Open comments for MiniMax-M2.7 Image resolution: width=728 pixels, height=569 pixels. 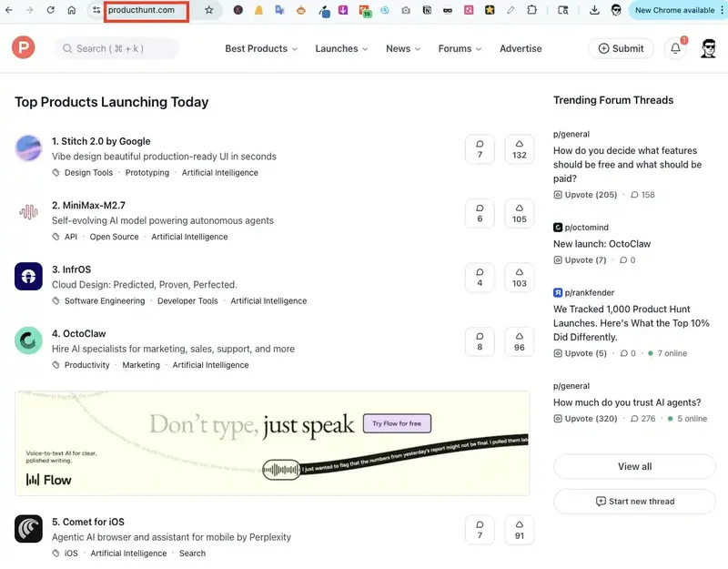coord(480,214)
